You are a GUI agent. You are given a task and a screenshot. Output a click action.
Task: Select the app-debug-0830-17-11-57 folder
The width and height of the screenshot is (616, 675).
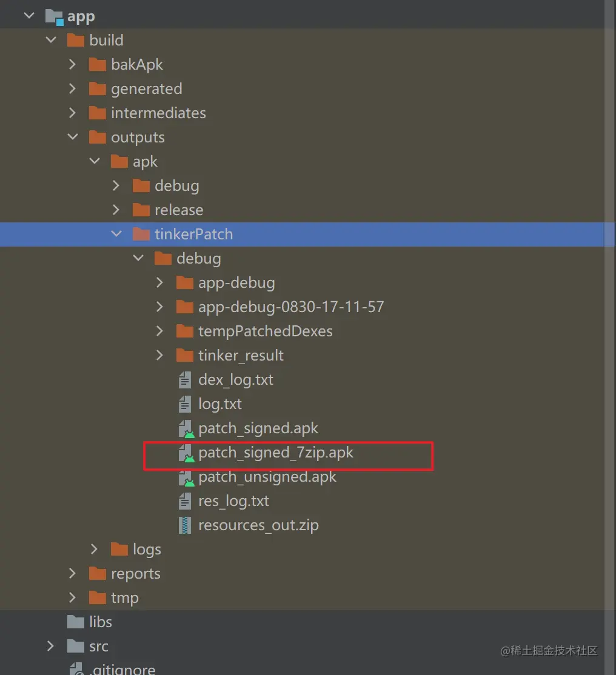pyautogui.click(x=291, y=307)
